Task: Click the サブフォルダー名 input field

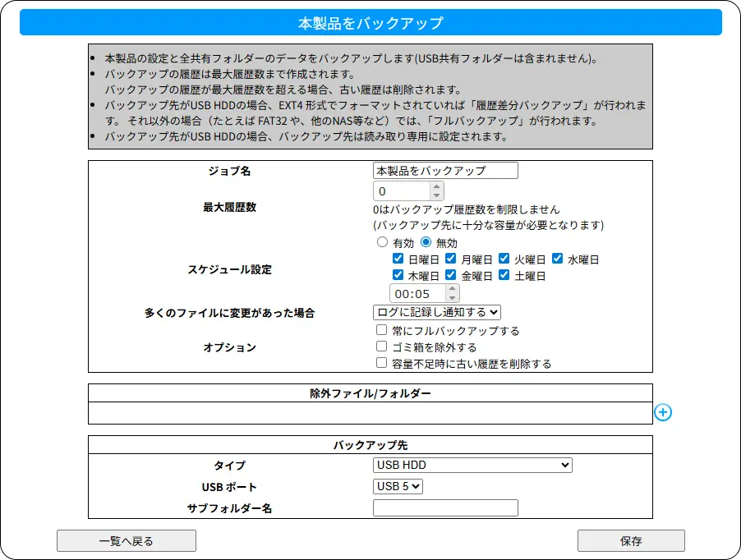Action: (445, 507)
